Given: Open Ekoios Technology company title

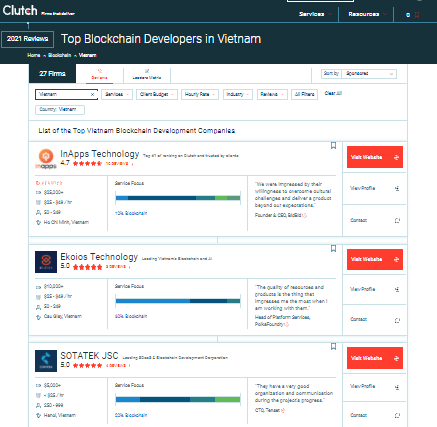Looking at the screenshot, I should [x=99, y=257].
